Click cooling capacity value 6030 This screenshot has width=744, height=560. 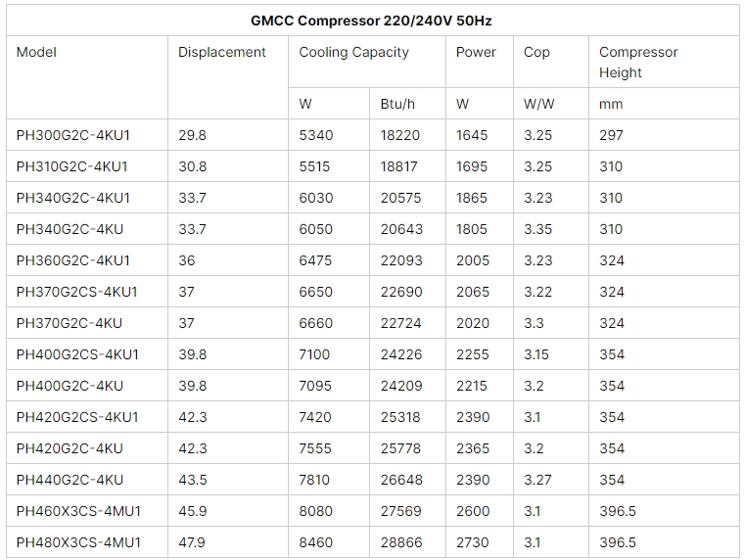pyautogui.click(x=316, y=198)
